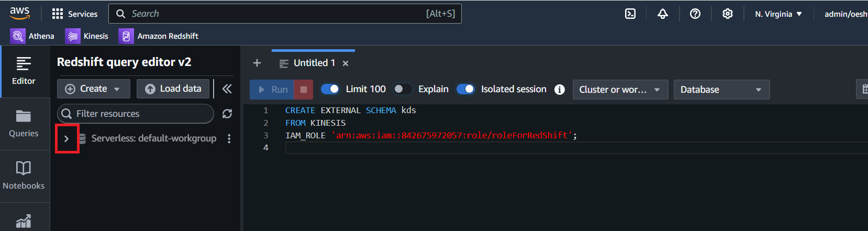The width and height of the screenshot is (868, 231).
Task: Click the Load data button
Action: (173, 89)
